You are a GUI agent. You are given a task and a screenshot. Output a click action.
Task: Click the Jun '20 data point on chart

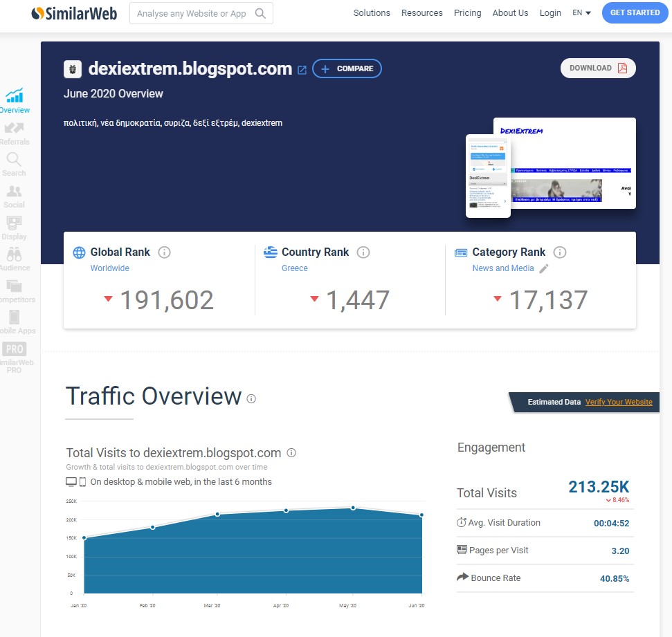(421, 515)
